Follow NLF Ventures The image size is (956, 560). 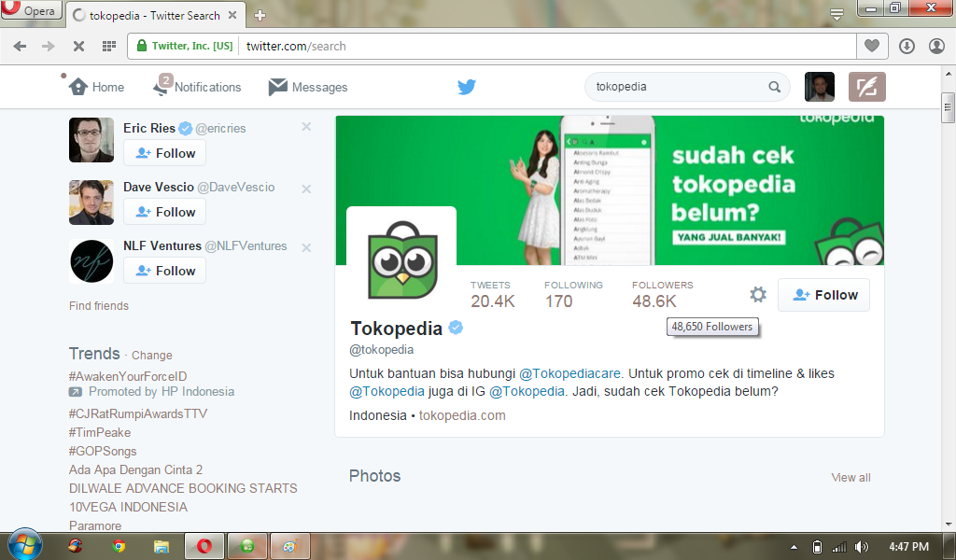pos(164,271)
